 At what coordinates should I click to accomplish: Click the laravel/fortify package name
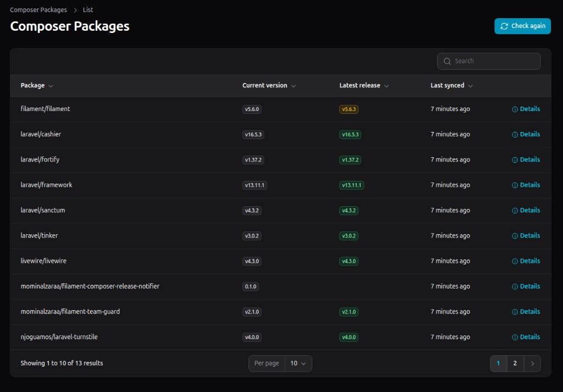40,159
